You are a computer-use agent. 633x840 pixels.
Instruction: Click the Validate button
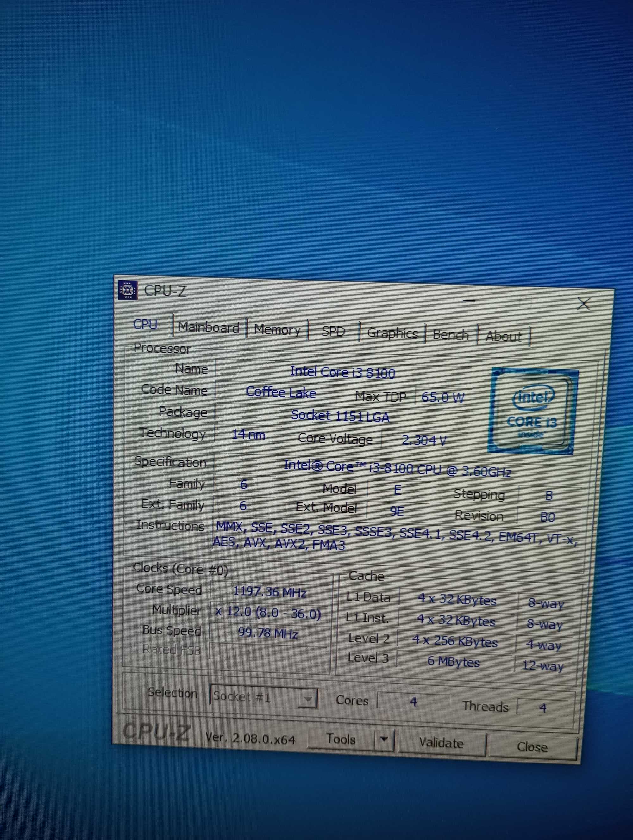click(441, 743)
